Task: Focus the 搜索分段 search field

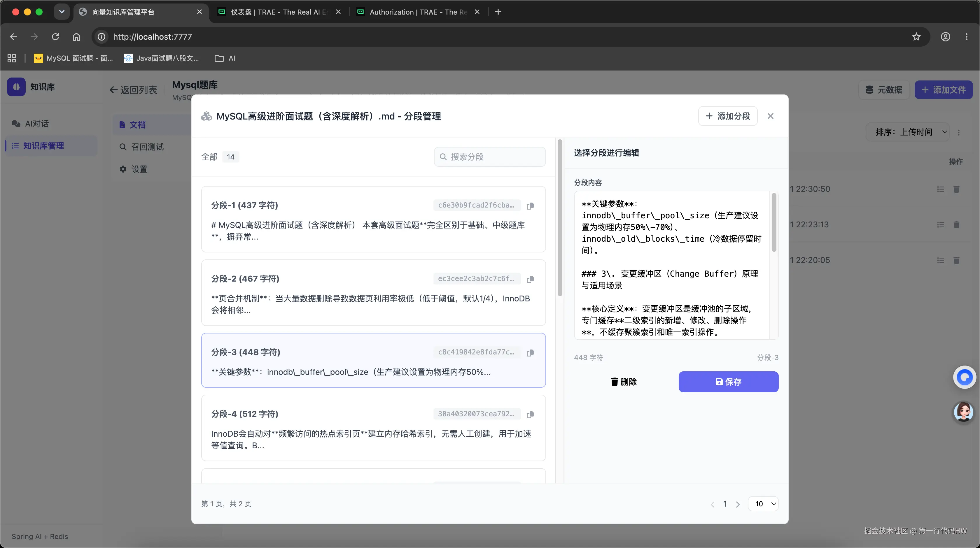Action: click(490, 157)
